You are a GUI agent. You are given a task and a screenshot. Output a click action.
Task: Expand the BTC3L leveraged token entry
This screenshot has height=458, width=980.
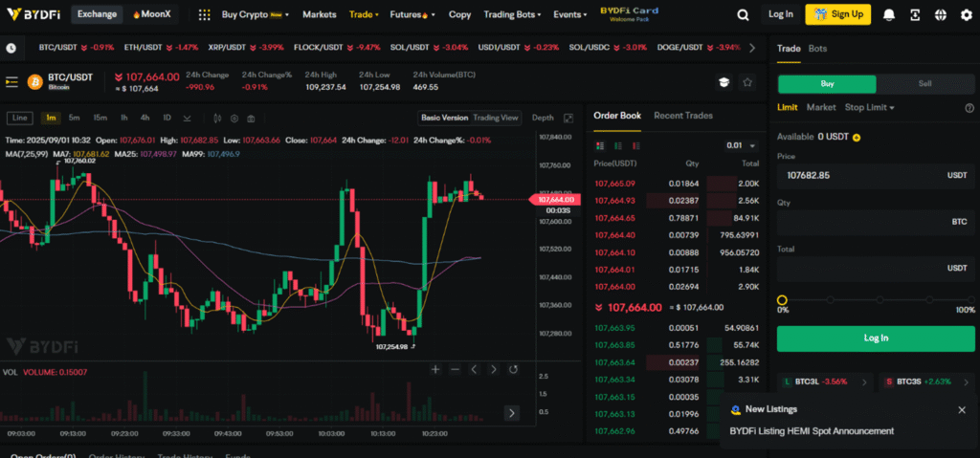[825, 382]
